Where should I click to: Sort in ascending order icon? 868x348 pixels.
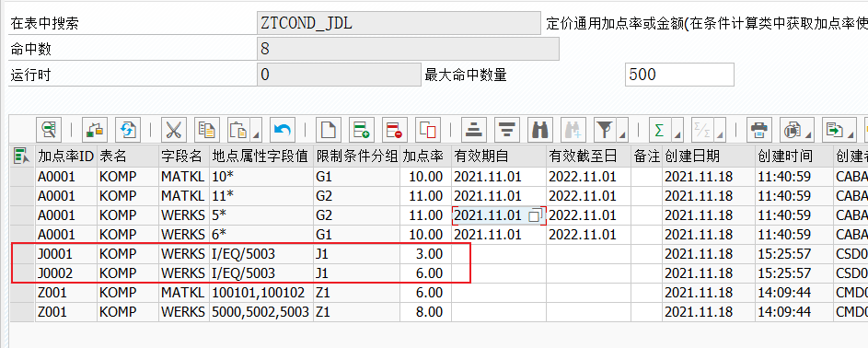point(473,131)
